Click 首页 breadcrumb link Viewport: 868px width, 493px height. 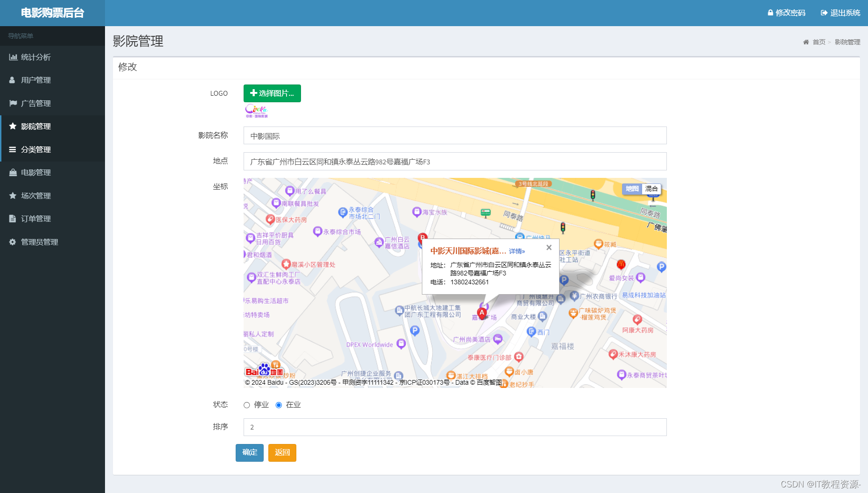point(819,42)
